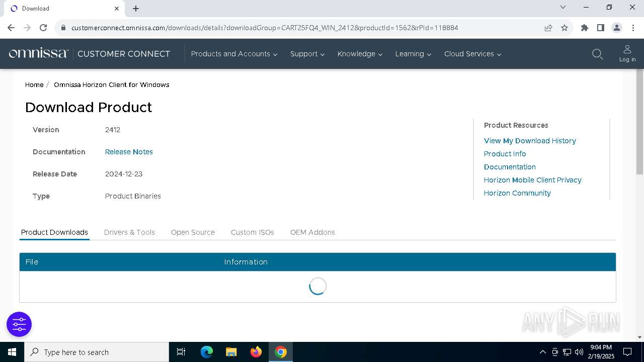The width and height of the screenshot is (644, 362).
Task: Select the Product Downloads tab
Action: click(54, 232)
